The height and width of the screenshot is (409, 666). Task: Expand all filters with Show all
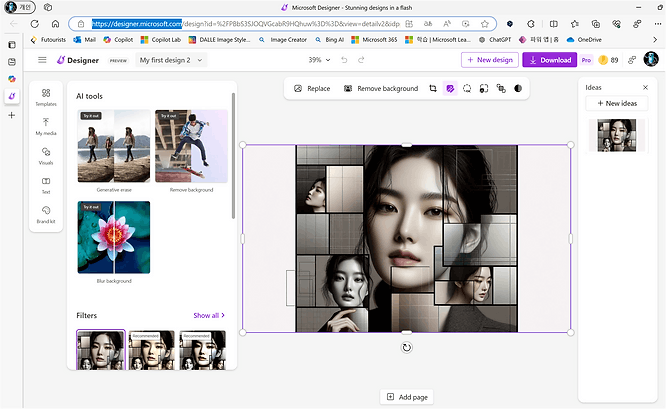(208, 315)
